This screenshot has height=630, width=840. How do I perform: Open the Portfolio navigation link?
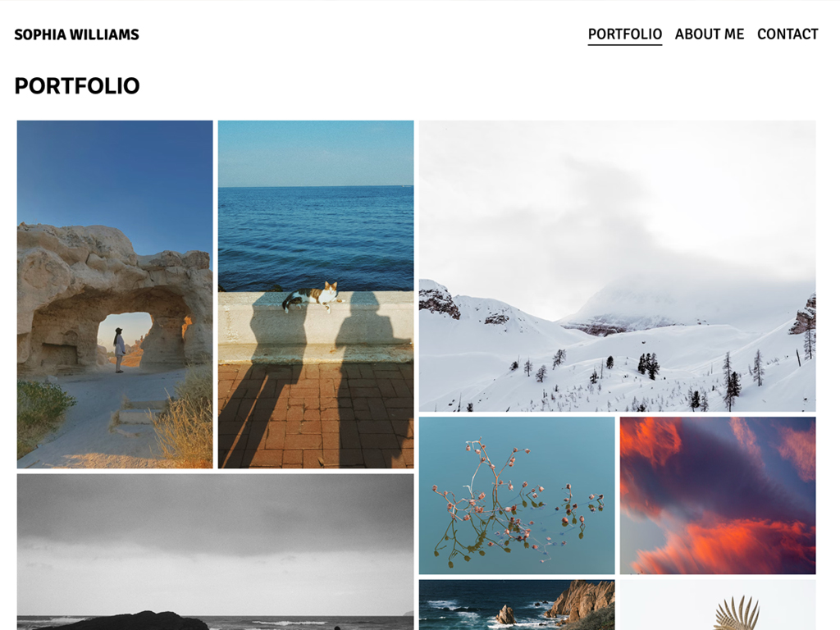(624, 34)
